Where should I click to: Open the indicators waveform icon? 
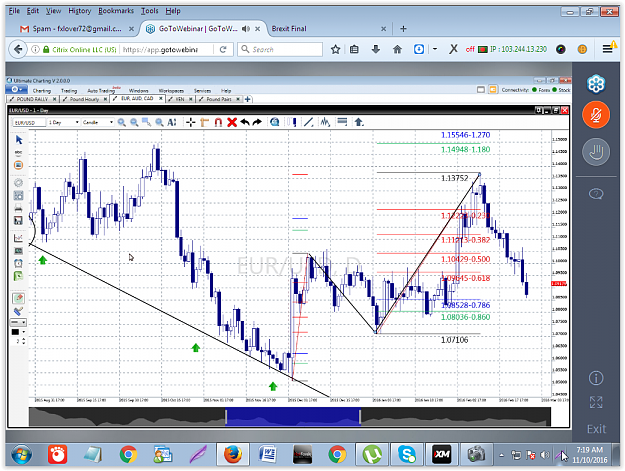pyautogui.click(x=325, y=122)
